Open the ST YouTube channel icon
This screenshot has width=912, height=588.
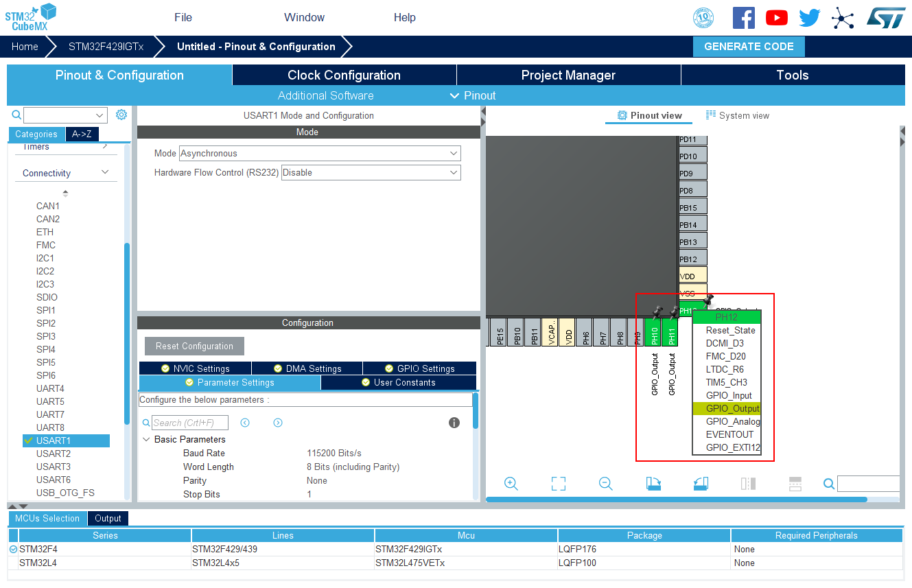tap(777, 18)
